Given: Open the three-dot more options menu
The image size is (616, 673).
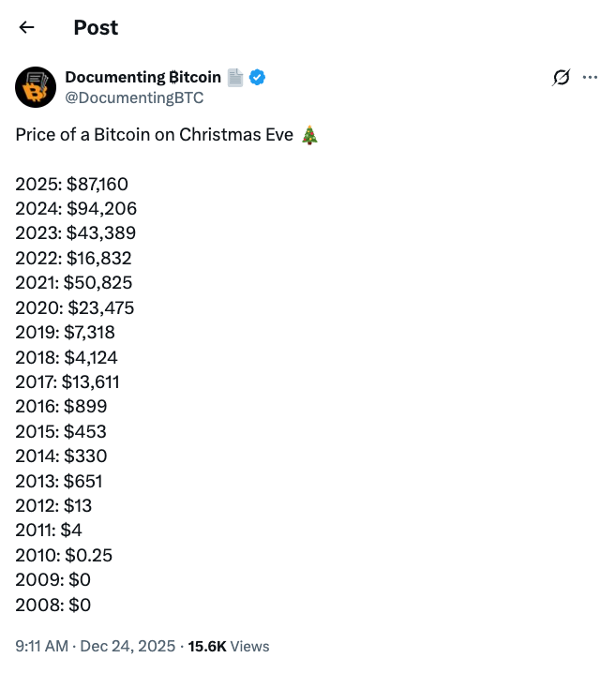Looking at the screenshot, I should (x=590, y=78).
